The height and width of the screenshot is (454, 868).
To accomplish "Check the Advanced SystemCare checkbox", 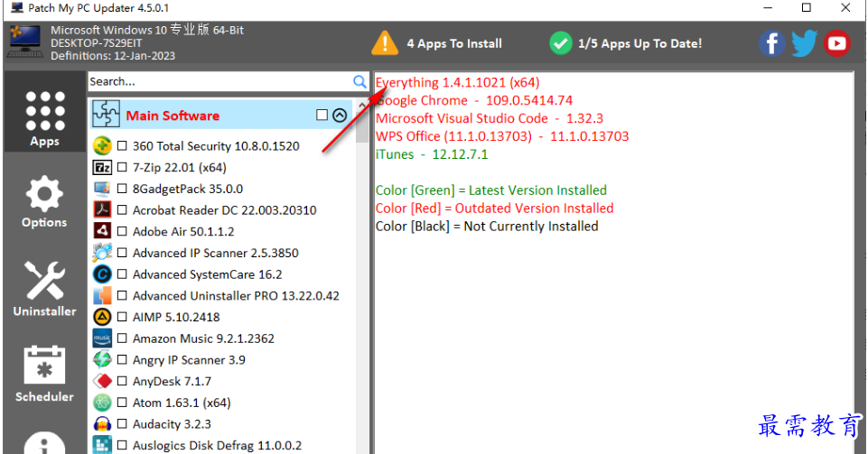I will click(122, 274).
